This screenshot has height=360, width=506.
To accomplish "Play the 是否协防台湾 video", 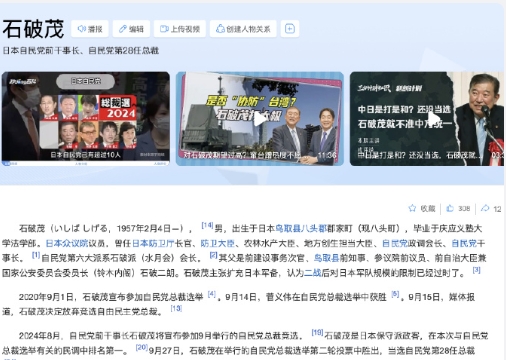I will [260, 119].
